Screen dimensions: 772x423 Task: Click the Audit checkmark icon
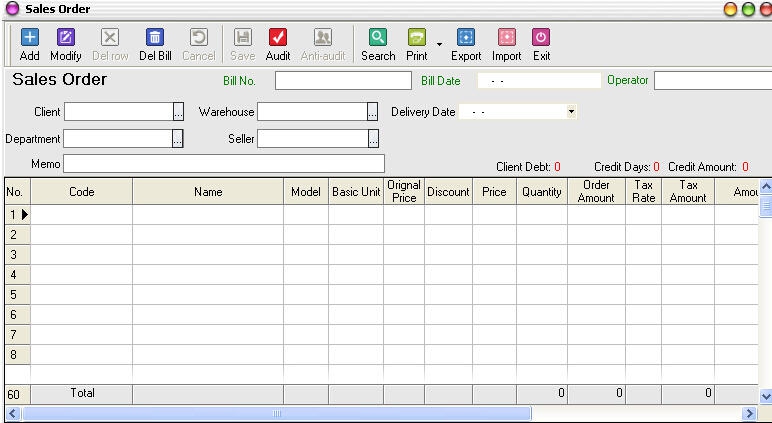[278, 38]
